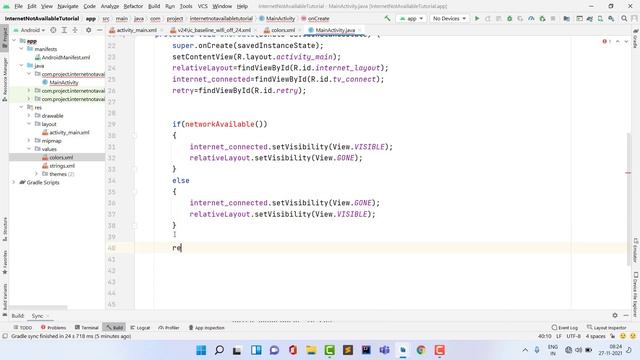Screen dimensions: 640x360
Task: Click the editor vertical scrollbar
Action: 629,199
